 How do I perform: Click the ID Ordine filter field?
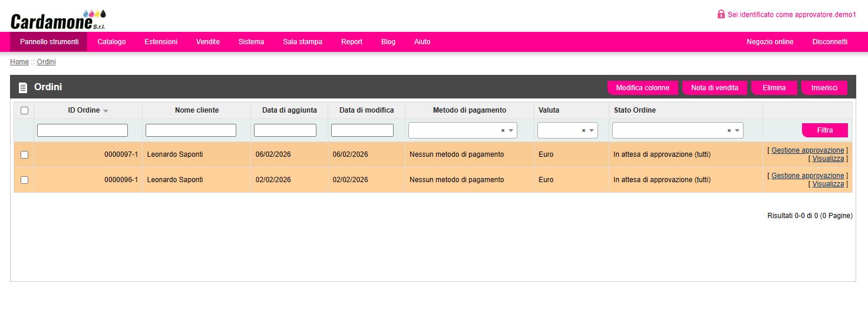pyautogui.click(x=82, y=130)
